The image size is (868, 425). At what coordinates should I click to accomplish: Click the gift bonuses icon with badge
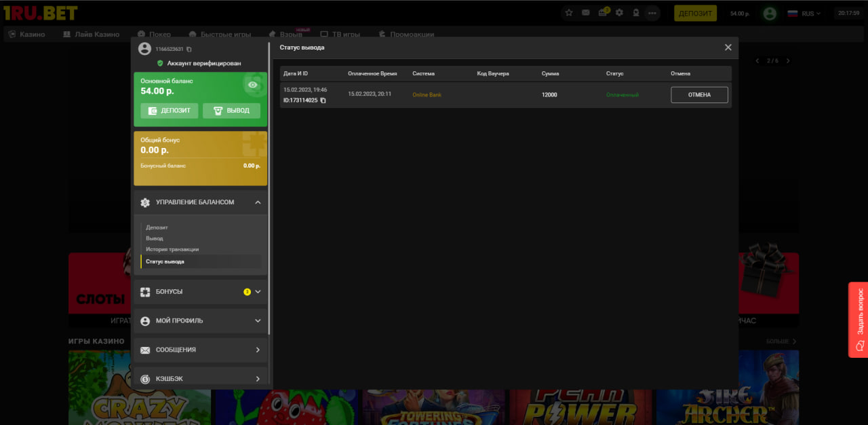click(603, 13)
